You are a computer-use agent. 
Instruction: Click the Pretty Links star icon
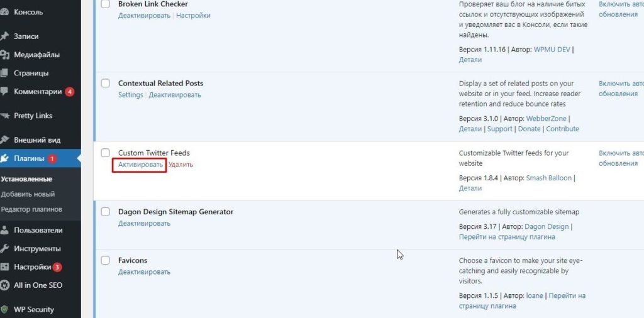tap(4, 116)
